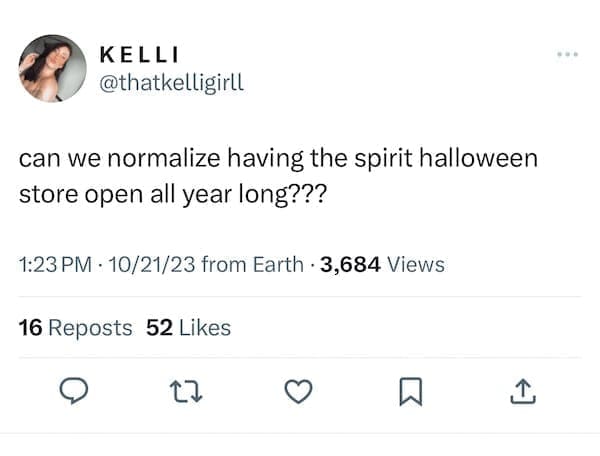600x456 pixels.
Task: Open the @thatkelligirll handle link
Action: [173, 82]
